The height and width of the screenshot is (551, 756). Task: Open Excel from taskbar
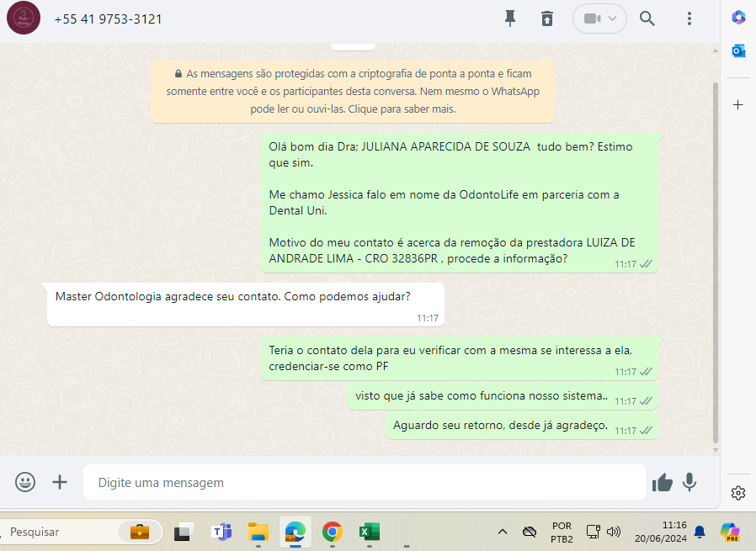(x=370, y=532)
